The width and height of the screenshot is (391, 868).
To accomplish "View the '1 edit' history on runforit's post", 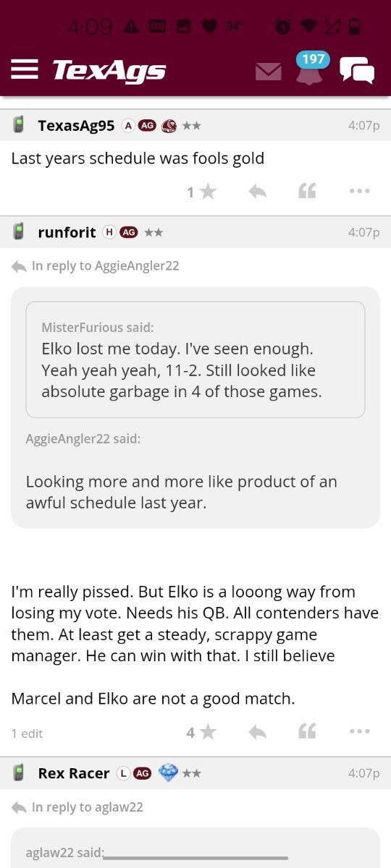I will pyautogui.click(x=27, y=733).
